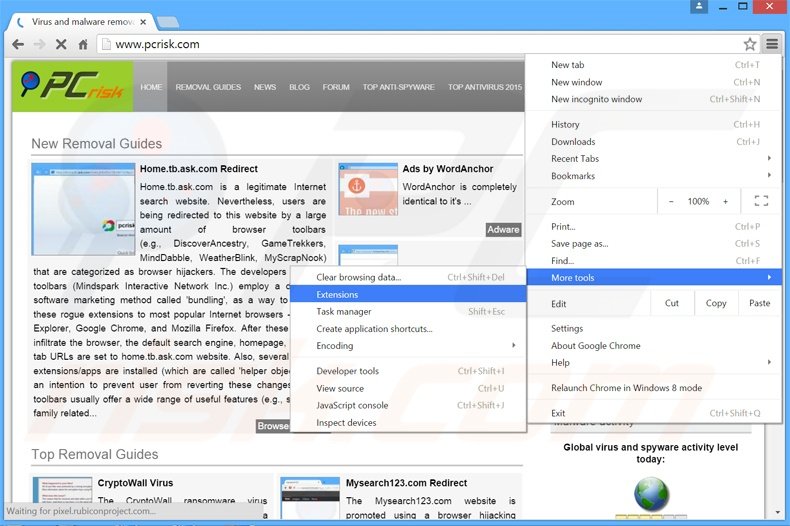Enter fullscreen mode from Zoom row
The image size is (790, 526).
click(761, 201)
